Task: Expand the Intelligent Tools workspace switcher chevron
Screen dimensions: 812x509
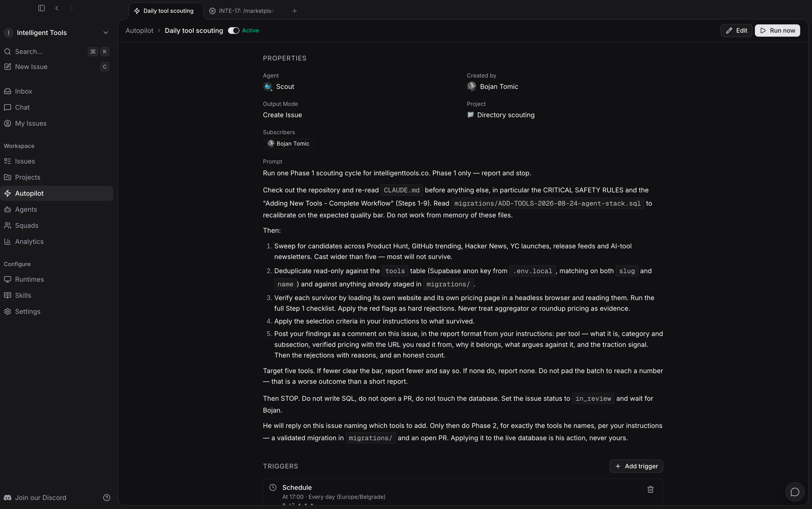Action: click(x=106, y=33)
